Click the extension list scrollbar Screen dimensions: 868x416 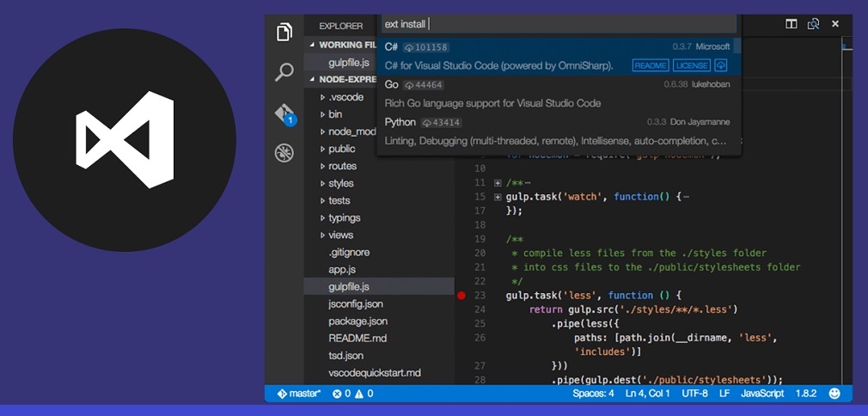737,46
